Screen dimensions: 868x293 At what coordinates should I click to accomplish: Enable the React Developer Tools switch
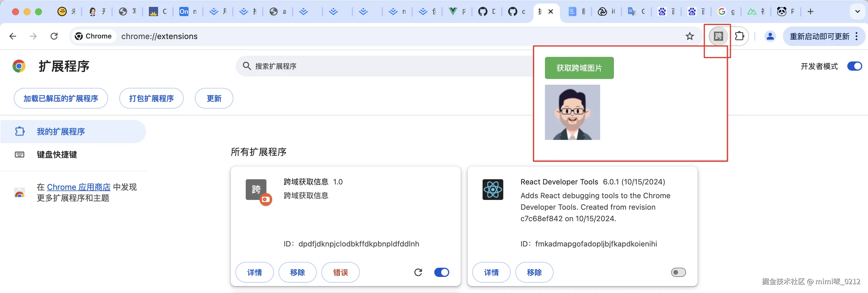[x=678, y=272]
